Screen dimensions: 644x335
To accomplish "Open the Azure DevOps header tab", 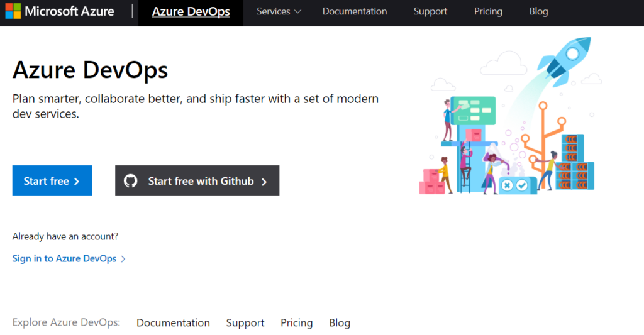I will pyautogui.click(x=191, y=12).
